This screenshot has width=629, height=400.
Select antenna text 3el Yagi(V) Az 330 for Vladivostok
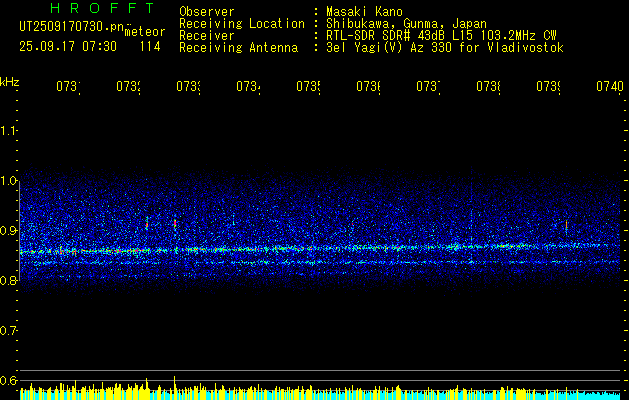tap(445, 48)
